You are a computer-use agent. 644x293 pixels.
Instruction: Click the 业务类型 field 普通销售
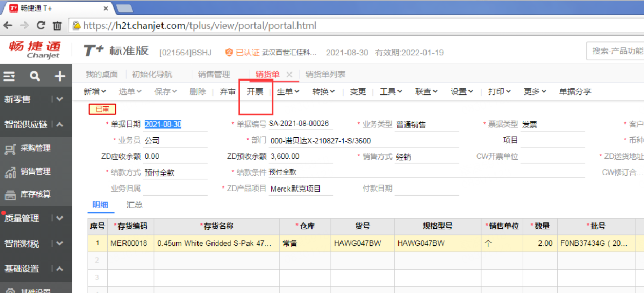[427, 124]
